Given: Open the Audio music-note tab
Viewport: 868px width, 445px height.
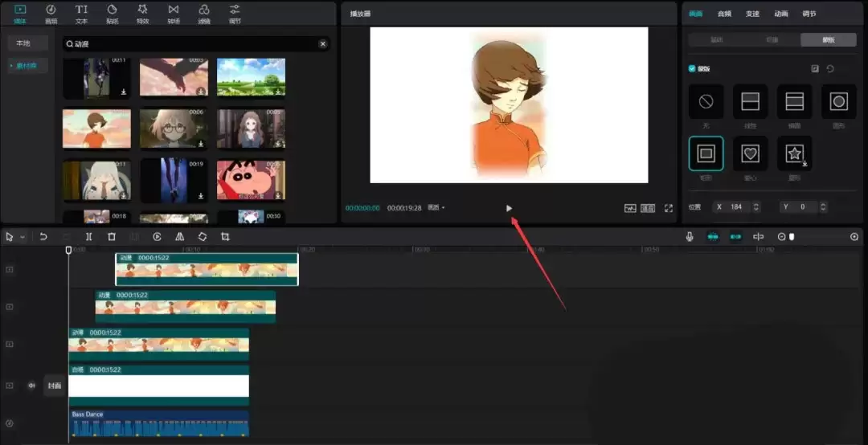Looking at the screenshot, I should 51,14.
